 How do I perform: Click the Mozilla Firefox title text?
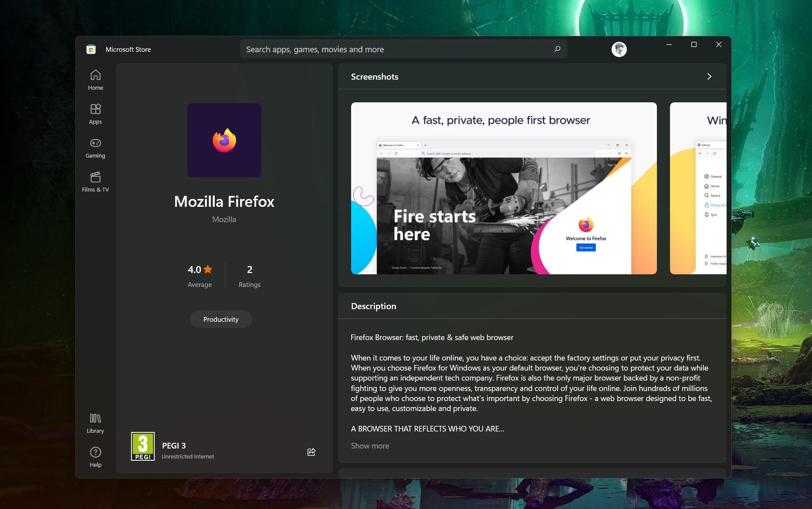pos(224,202)
